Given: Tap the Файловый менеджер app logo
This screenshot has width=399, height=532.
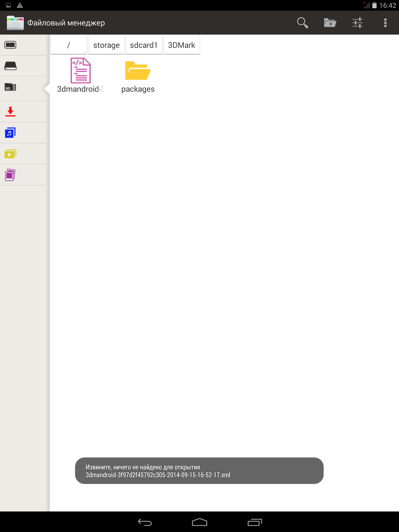Looking at the screenshot, I should (15, 23).
